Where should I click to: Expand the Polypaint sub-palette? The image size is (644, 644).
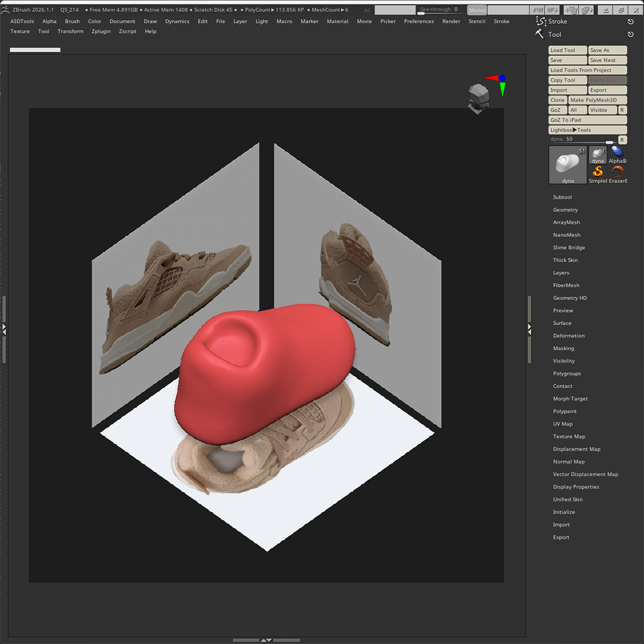(565, 411)
